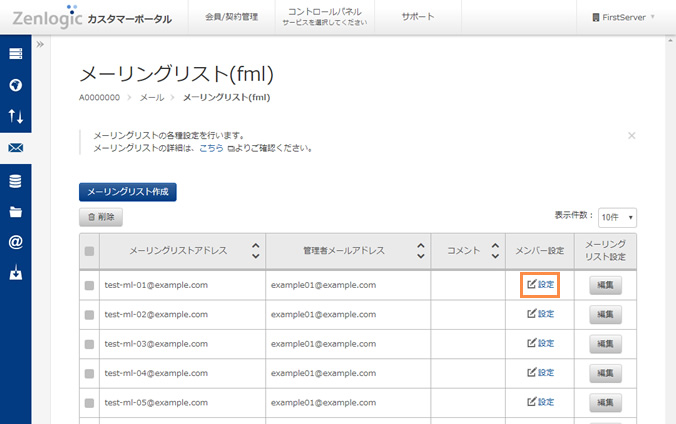Open the サポート menu

click(418, 17)
